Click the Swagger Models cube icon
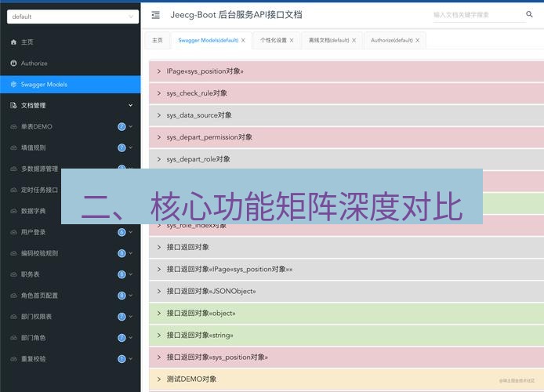The image size is (544, 392). point(13,85)
